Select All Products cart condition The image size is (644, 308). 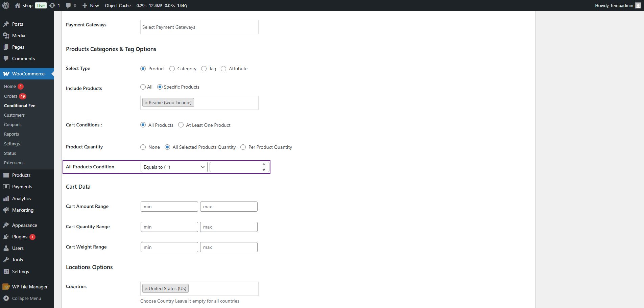tap(143, 125)
